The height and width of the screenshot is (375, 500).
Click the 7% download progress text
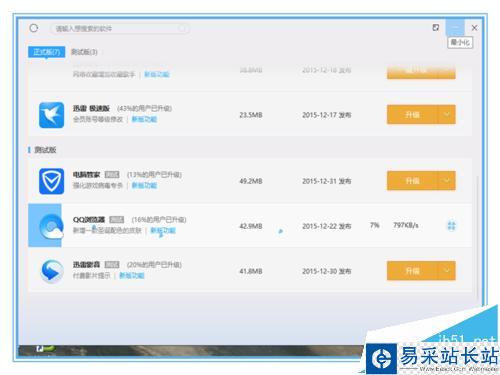point(375,225)
